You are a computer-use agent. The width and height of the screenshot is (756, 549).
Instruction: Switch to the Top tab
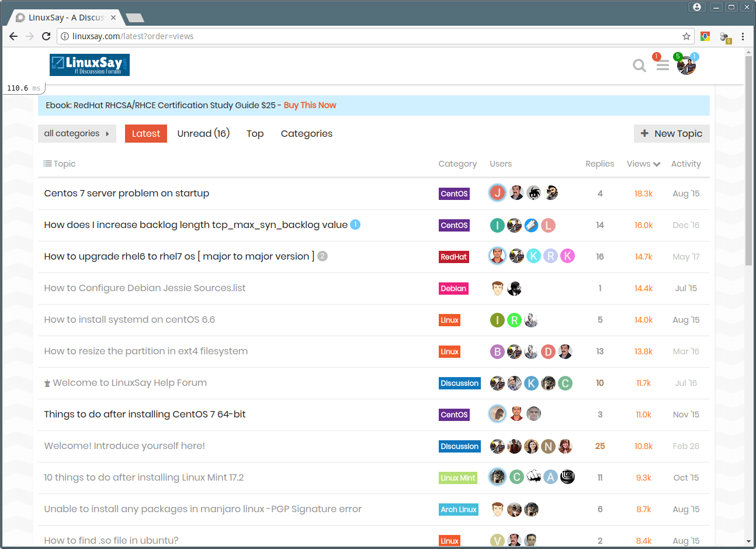(x=255, y=133)
